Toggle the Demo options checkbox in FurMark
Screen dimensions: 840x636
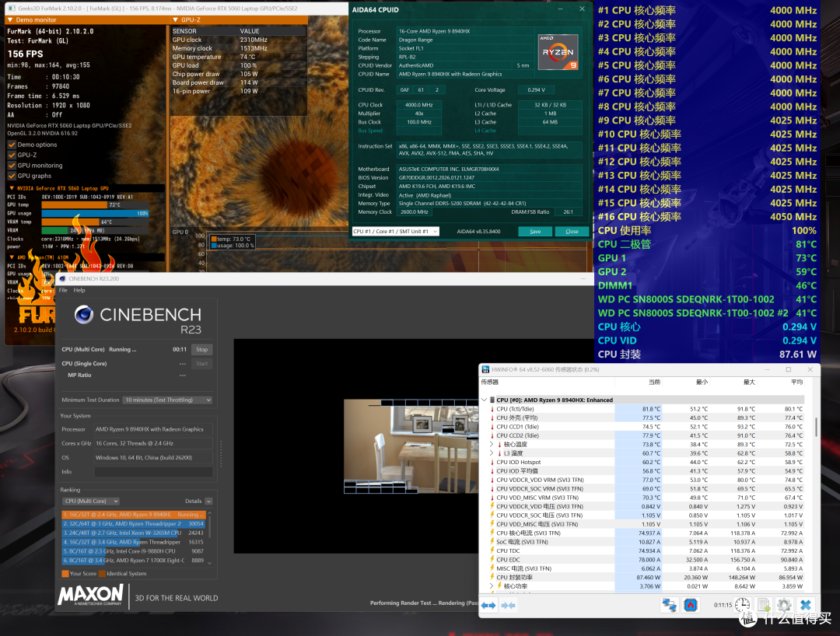(12, 145)
